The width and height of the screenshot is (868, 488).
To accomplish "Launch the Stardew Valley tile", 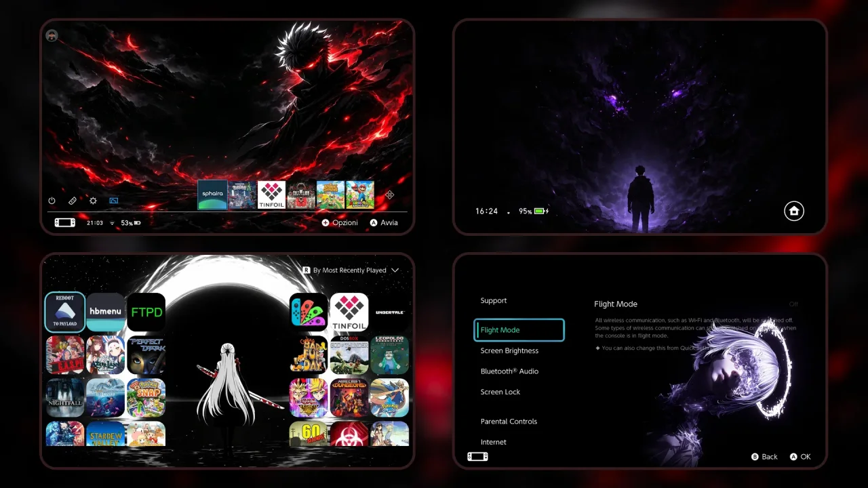I will [x=105, y=434].
